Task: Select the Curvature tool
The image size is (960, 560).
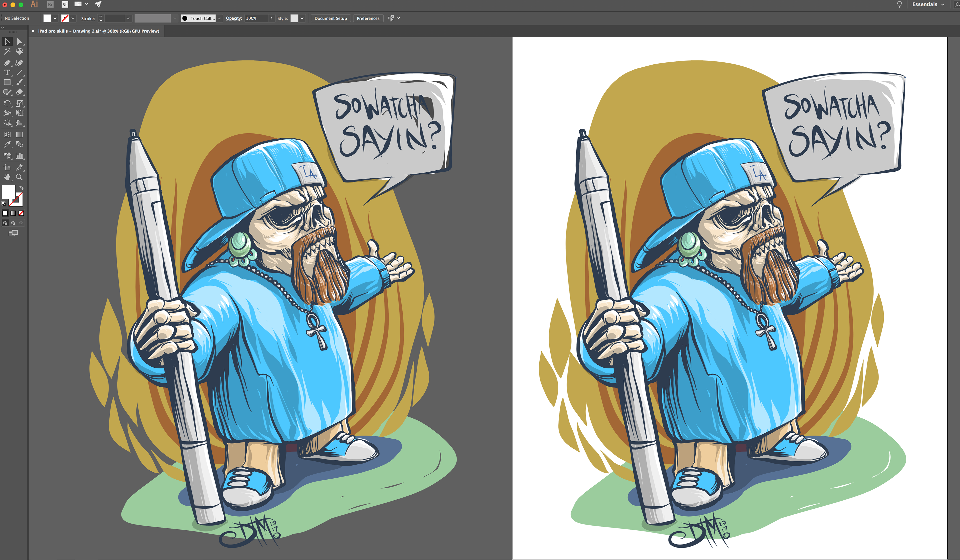Action: [19, 63]
